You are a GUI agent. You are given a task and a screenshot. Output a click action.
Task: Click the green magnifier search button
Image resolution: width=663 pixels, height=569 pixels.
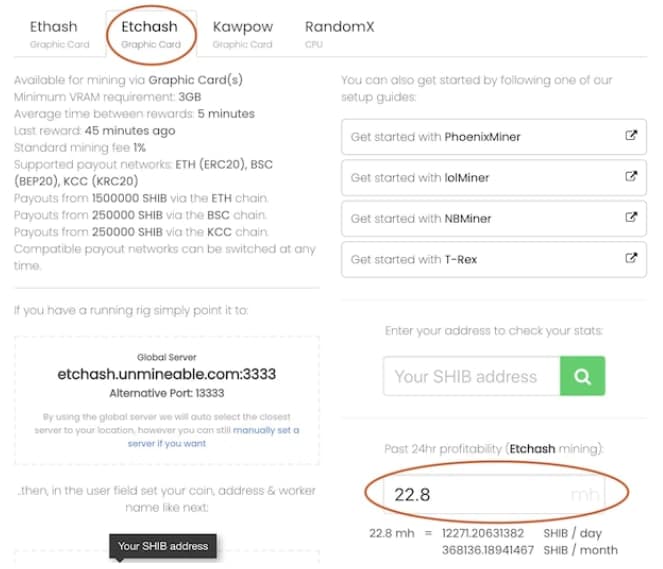[581, 377]
